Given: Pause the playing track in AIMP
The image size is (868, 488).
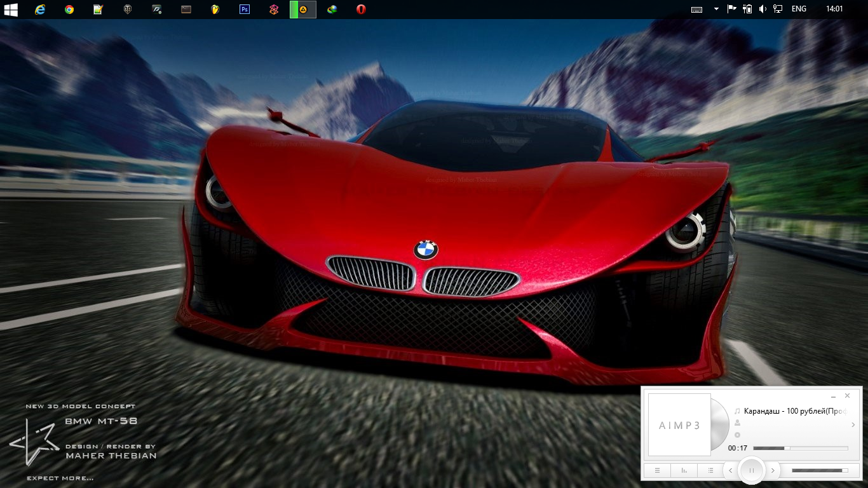Looking at the screenshot, I should [x=752, y=470].
